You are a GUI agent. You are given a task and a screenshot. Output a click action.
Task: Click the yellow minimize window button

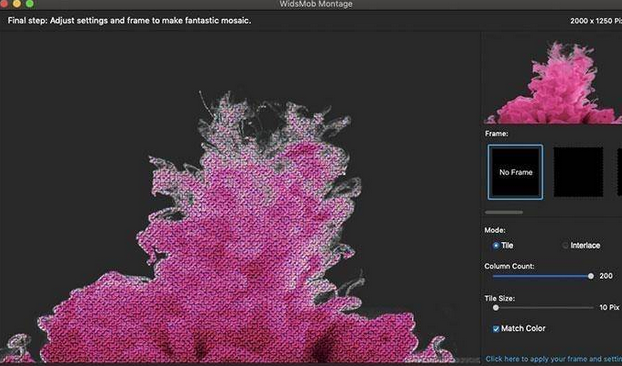point(17,4)
